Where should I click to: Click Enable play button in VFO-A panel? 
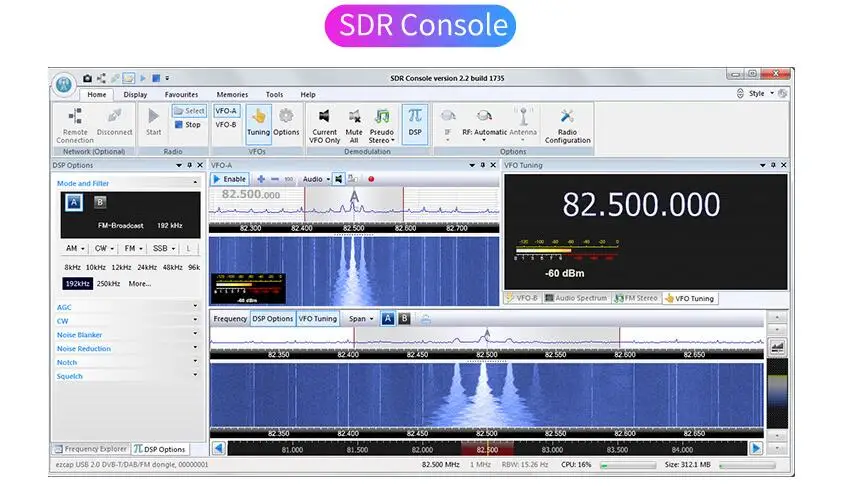coord(230,179)
